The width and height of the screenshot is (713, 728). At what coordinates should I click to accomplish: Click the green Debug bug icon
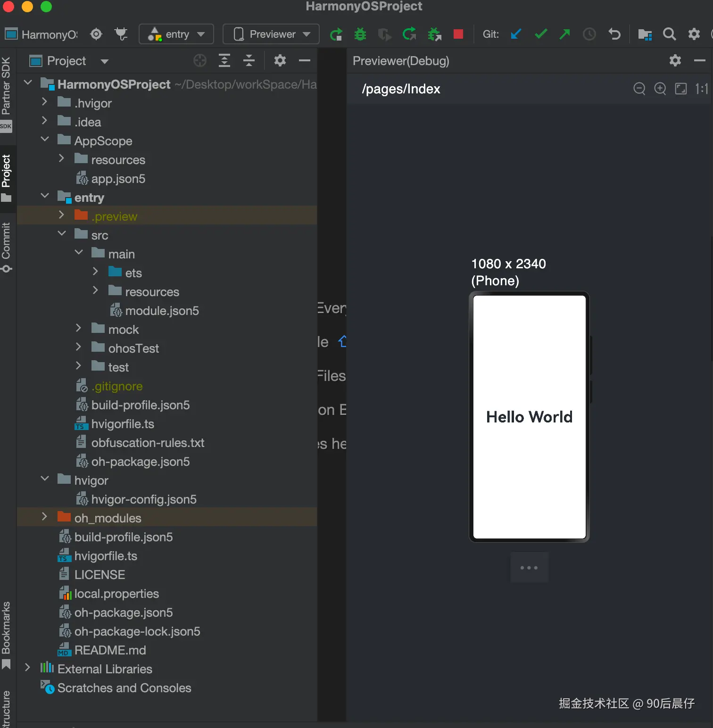click(360, 34)
